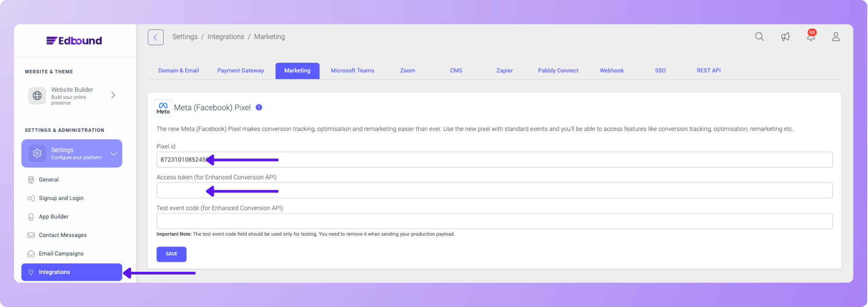The image size is (868, 307).
Task: Open General settings in sidebar
Action: click(x=49, y=180)
